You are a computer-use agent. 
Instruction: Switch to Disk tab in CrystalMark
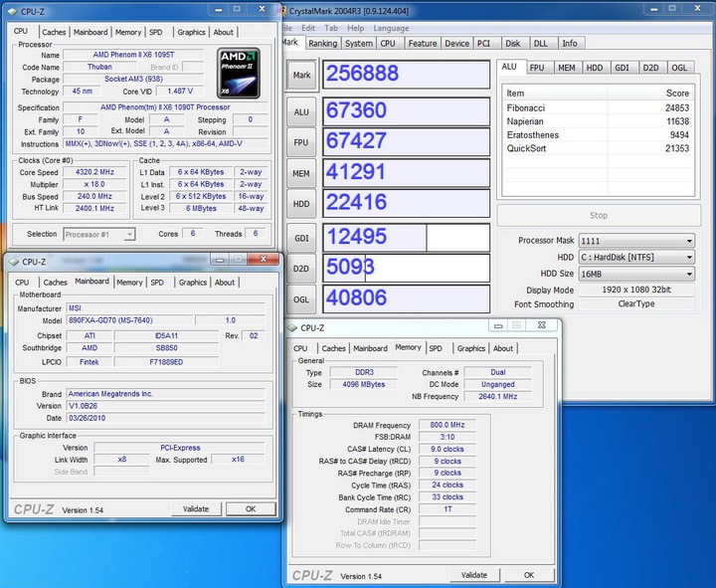coord(513,44)
